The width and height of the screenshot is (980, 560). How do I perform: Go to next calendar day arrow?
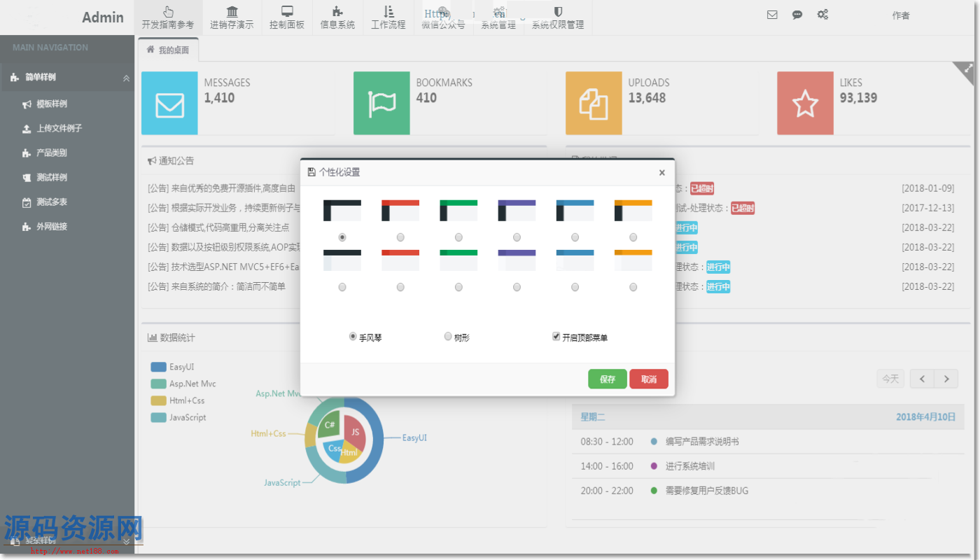[x=946, y=379]
